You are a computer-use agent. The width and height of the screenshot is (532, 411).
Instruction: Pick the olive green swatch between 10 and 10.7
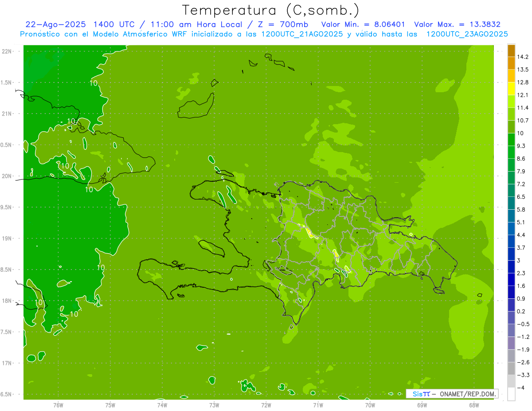pos(511,127)
